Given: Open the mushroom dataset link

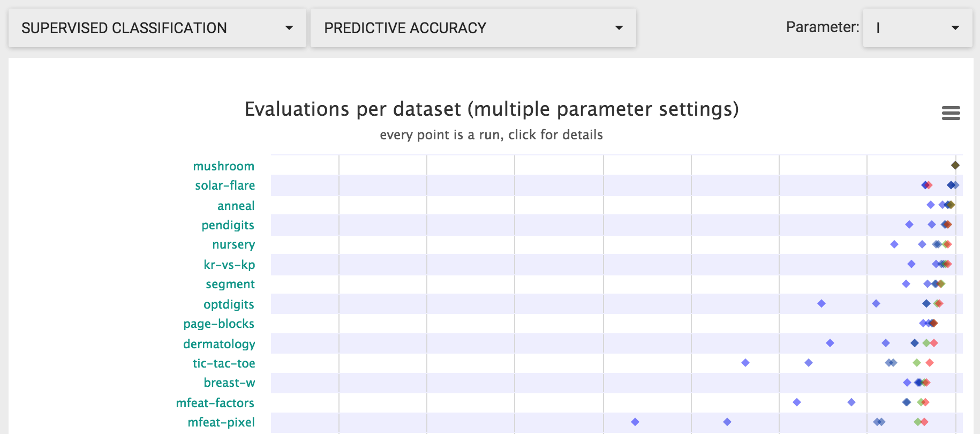Looking at the screenshot, I should pyautogui.click(x=223, y=166).
